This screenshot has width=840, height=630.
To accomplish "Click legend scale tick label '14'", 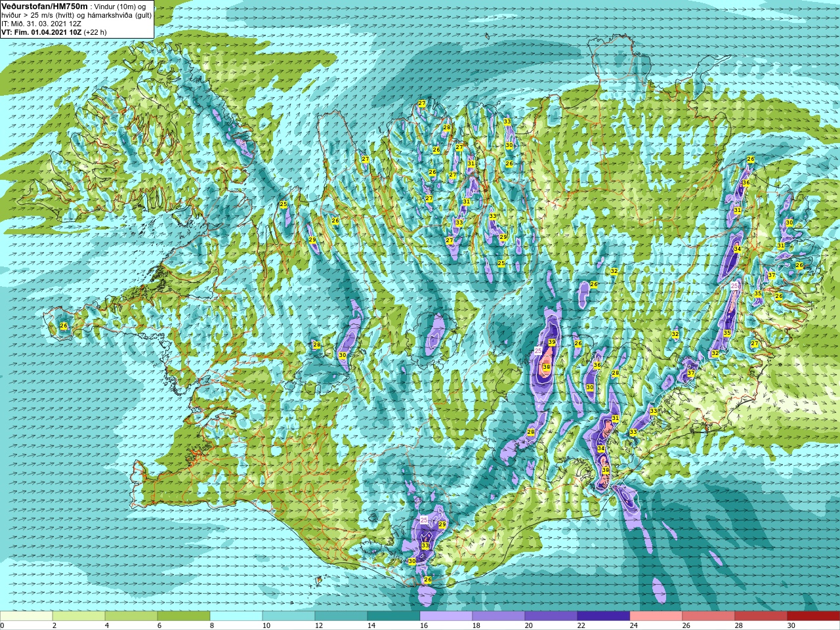I will [371, 625].
